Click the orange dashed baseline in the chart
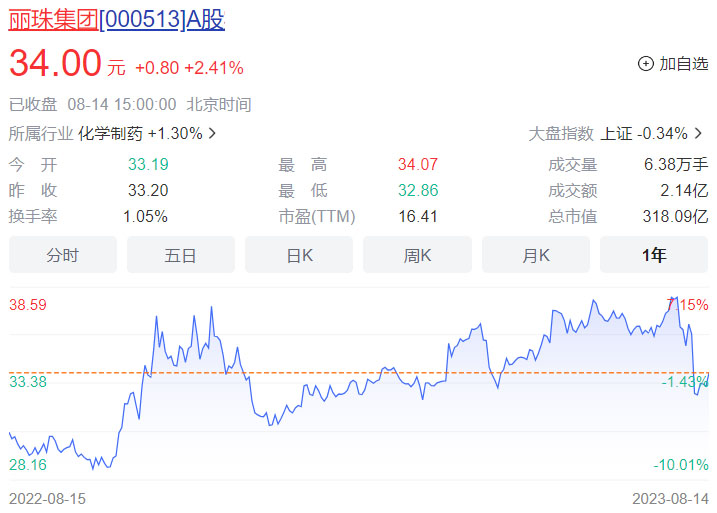Screen dimensions: 717x513 [x=358, y=373]
